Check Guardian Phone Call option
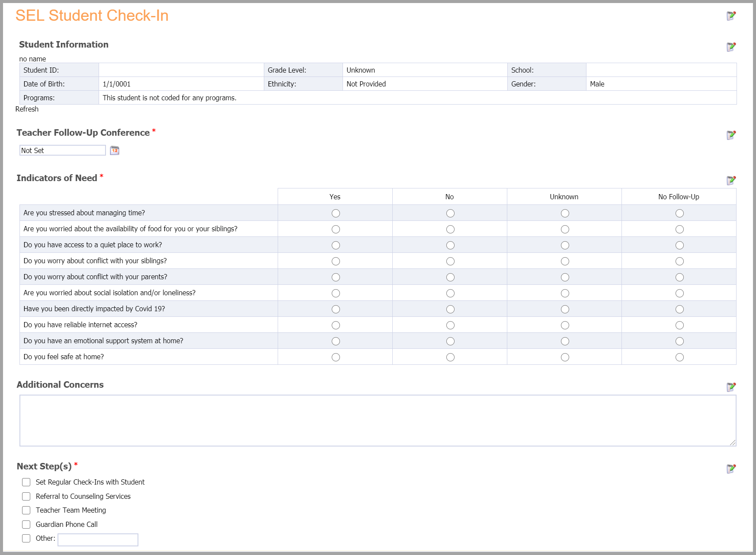Viewport: 756px width, 555px height. 26,524
